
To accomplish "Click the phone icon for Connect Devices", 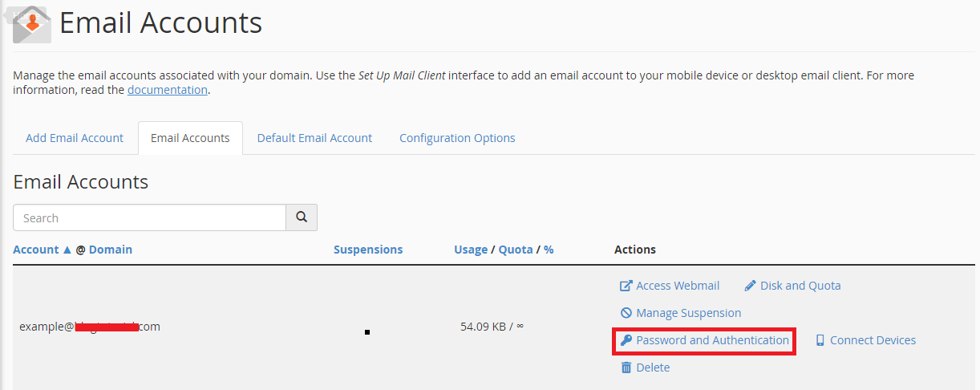I will point(820,340).
